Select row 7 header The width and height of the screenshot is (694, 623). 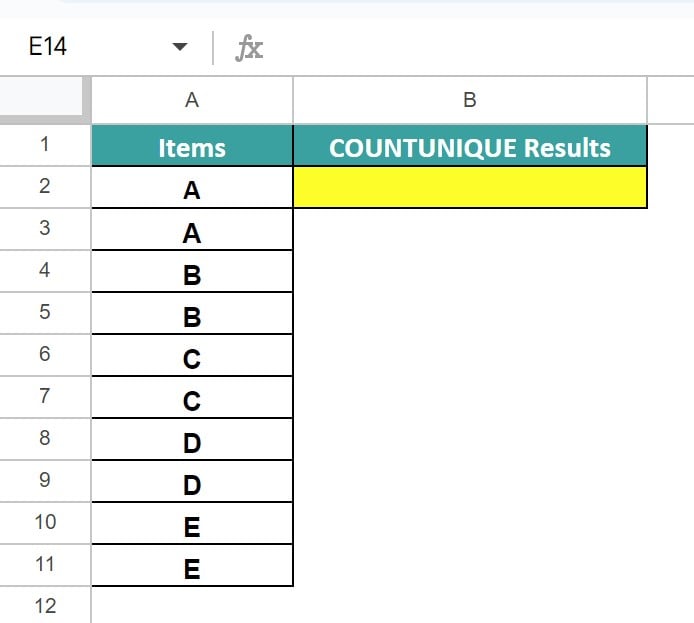45,397
